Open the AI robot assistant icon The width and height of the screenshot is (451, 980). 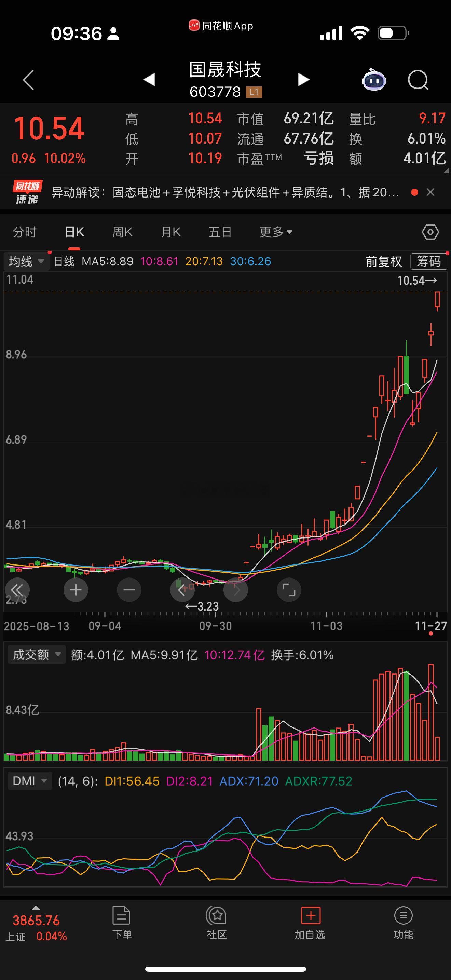click(374, 80)
